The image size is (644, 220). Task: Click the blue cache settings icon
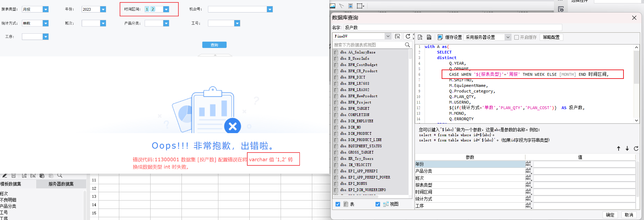click(x=440, y=37)
